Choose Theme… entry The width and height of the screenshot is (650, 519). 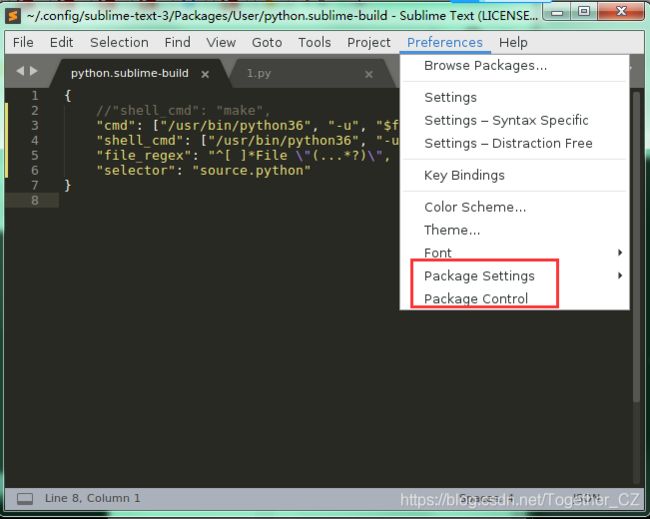514,230
